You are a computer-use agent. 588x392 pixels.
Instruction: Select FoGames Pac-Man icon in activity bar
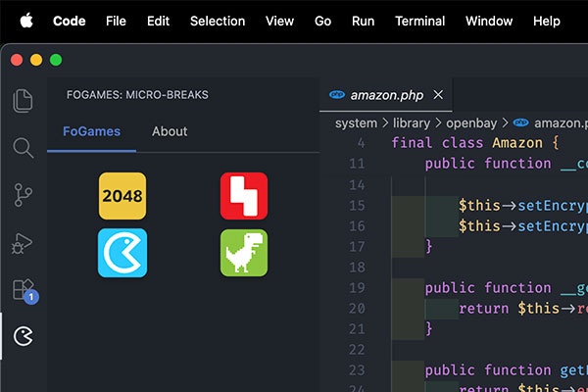(x=24, y=337)
